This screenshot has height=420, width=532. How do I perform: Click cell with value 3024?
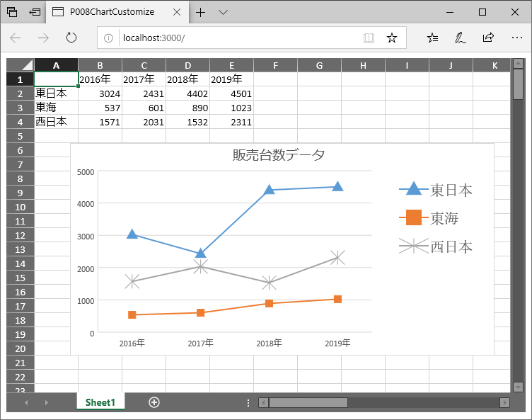100,93
